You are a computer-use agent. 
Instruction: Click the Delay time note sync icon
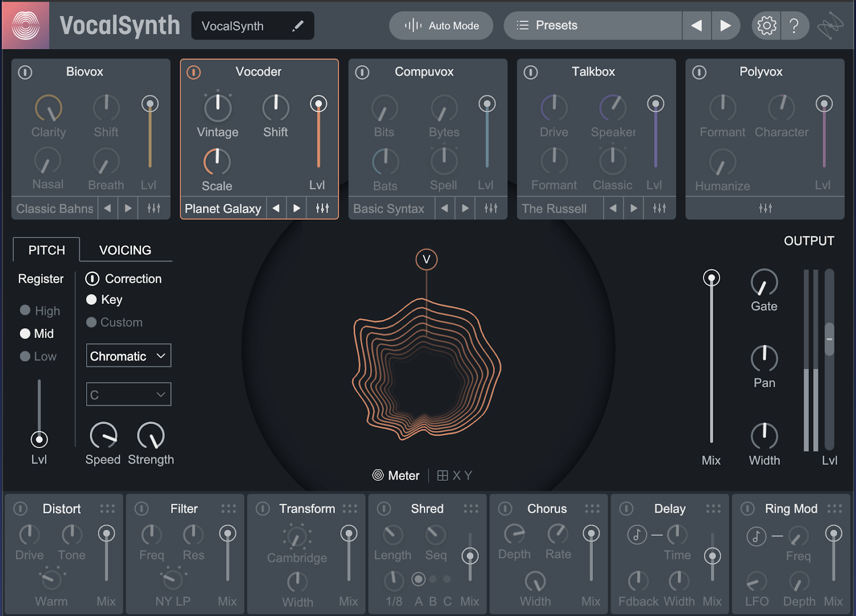click(x=637, y=534)
